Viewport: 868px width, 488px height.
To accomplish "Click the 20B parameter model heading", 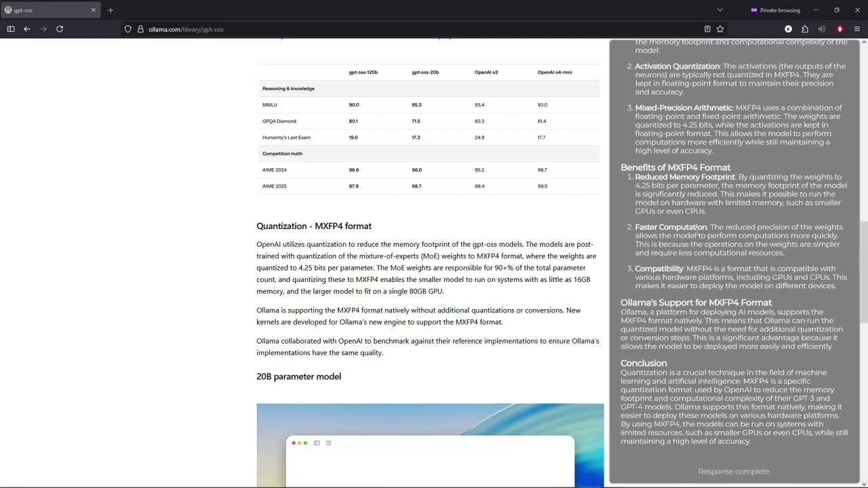I will coord(298,377).
